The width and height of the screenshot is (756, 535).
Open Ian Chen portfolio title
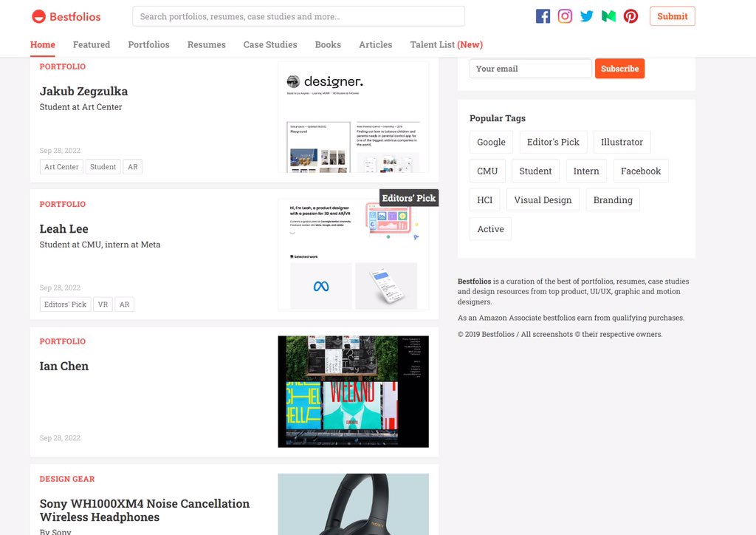(x=63, y=367)
